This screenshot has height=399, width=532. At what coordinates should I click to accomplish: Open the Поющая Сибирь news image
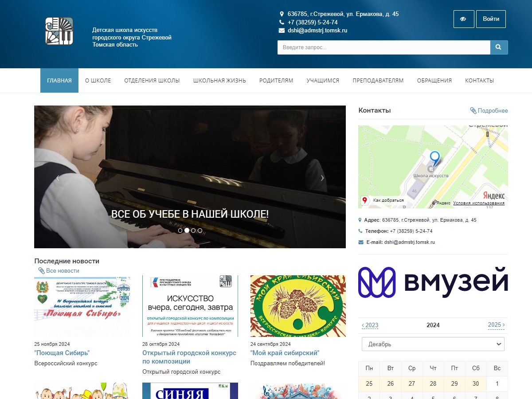coord(82,306)
